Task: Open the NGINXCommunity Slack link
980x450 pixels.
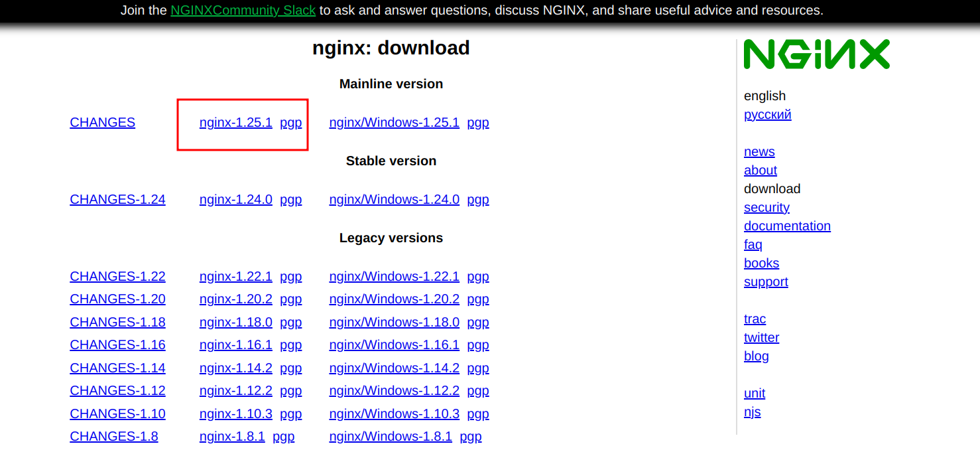Action: [x=243, y=11]
